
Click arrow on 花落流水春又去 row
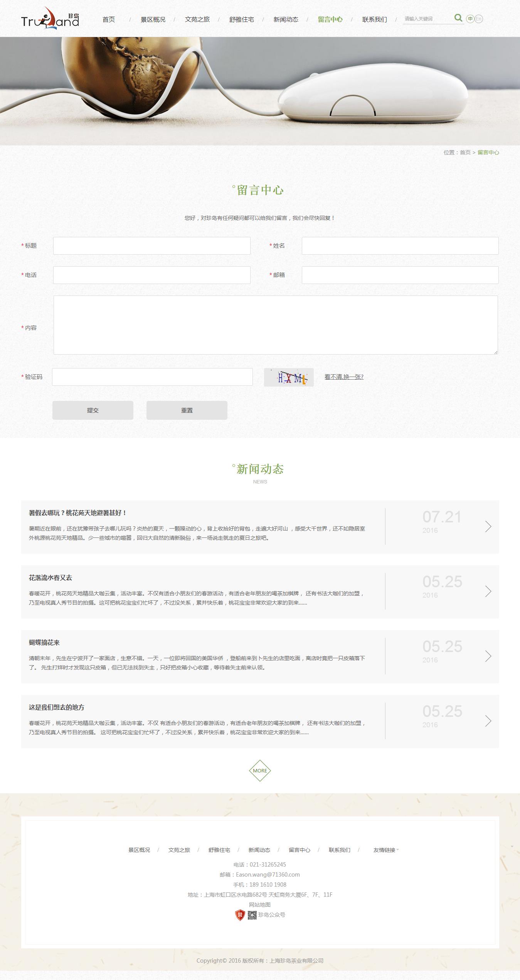(x=488, y=591)
